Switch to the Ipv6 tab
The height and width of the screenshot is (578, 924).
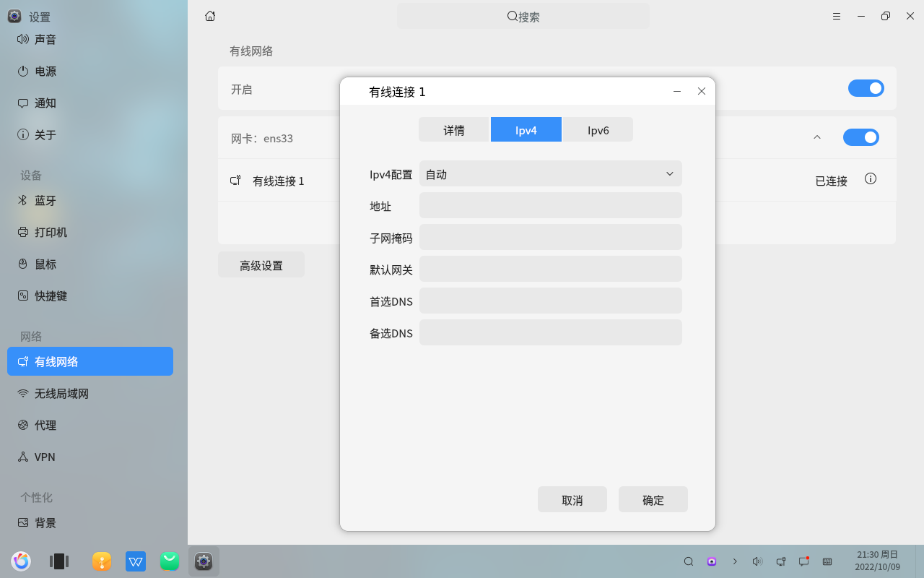[x=598, y=129]
